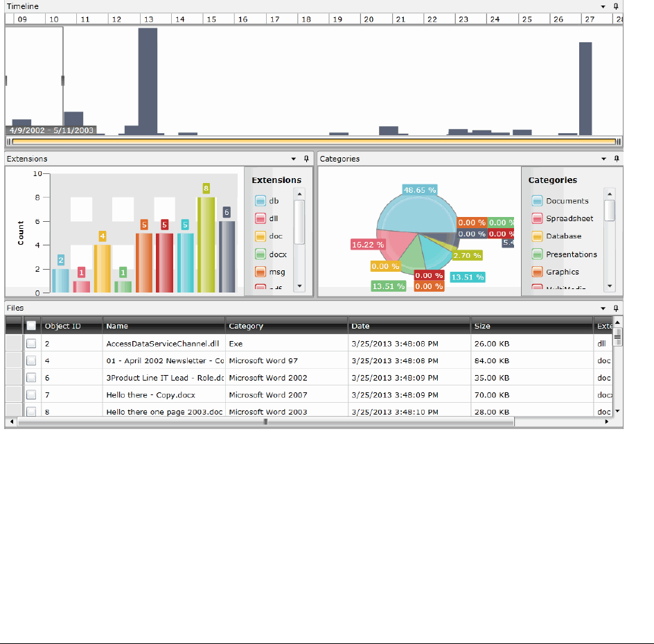Click the yellow timeline zoom range bar
Image resolution: width=654 pixels, height=644 pixels.
click(x=314, y=141)
